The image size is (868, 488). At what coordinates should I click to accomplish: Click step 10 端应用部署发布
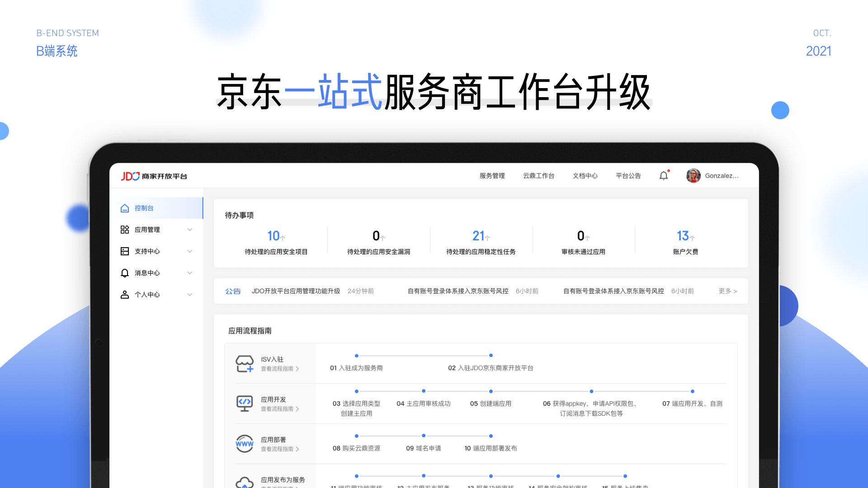[x=491, y=448]
